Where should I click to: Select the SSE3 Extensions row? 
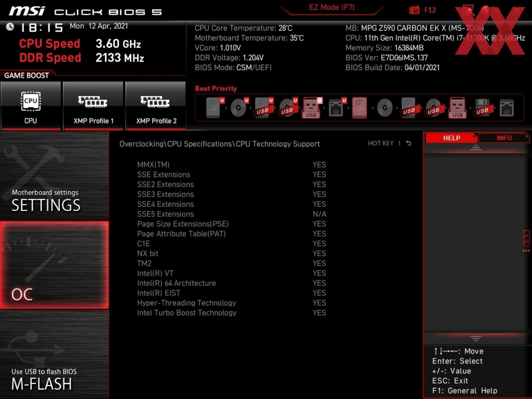[232, 194]
